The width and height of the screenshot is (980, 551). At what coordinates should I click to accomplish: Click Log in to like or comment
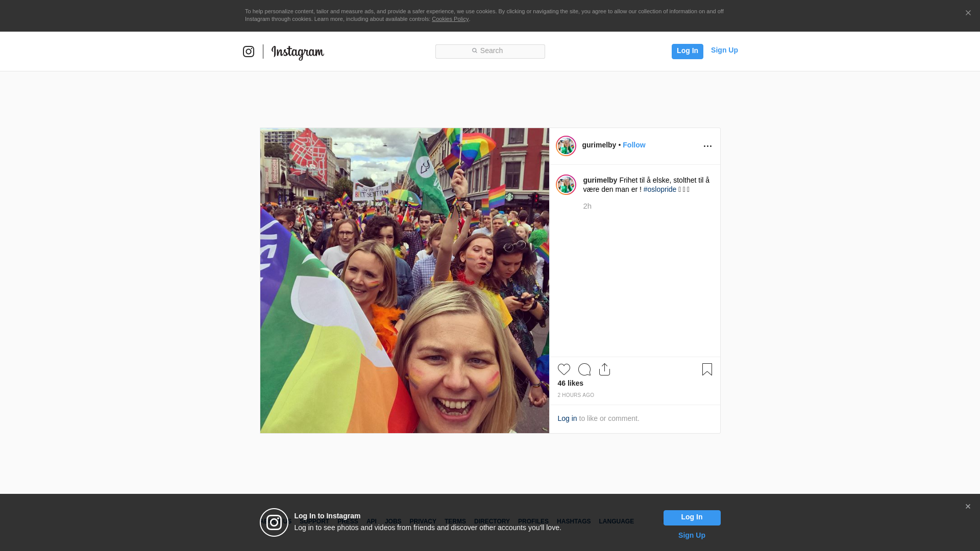point(567,418)
